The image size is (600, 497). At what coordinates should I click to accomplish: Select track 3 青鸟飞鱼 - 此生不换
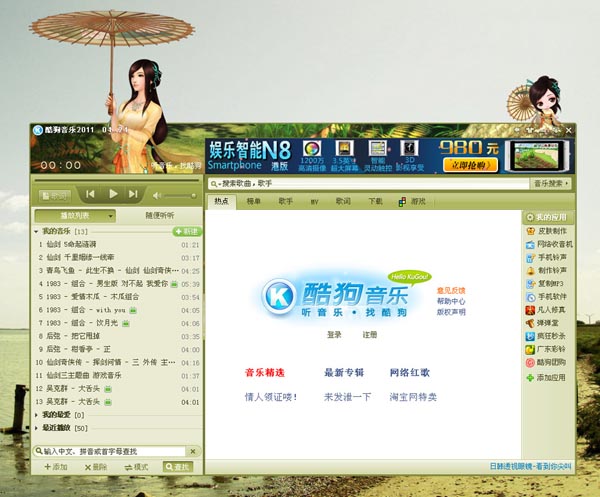point(117,270)
